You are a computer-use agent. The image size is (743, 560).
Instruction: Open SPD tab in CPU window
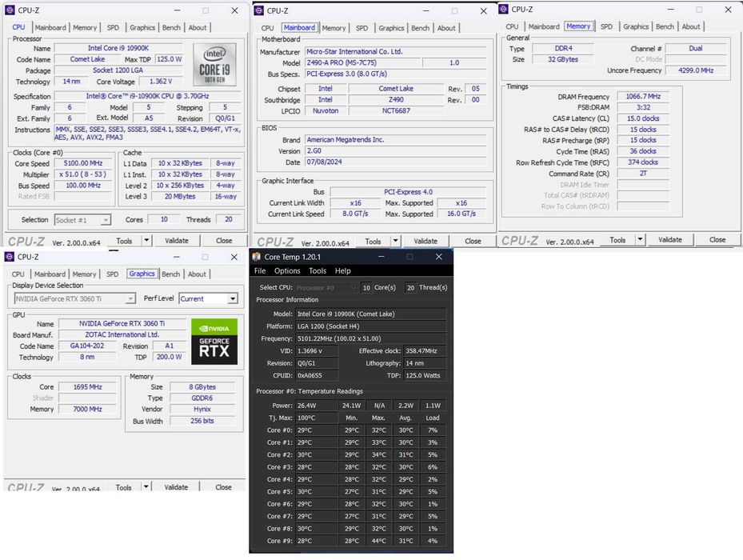[114, 27]
